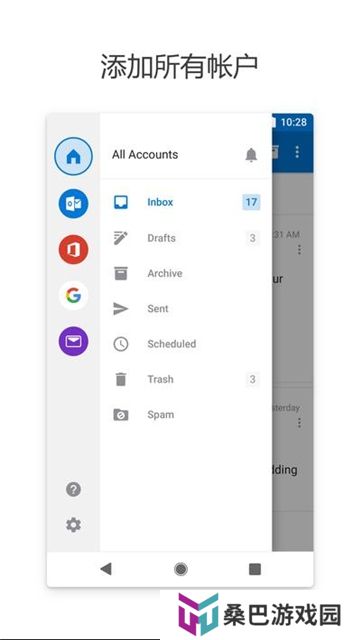
Task: Click the 10:28 status bar clock
Action: 293,122
